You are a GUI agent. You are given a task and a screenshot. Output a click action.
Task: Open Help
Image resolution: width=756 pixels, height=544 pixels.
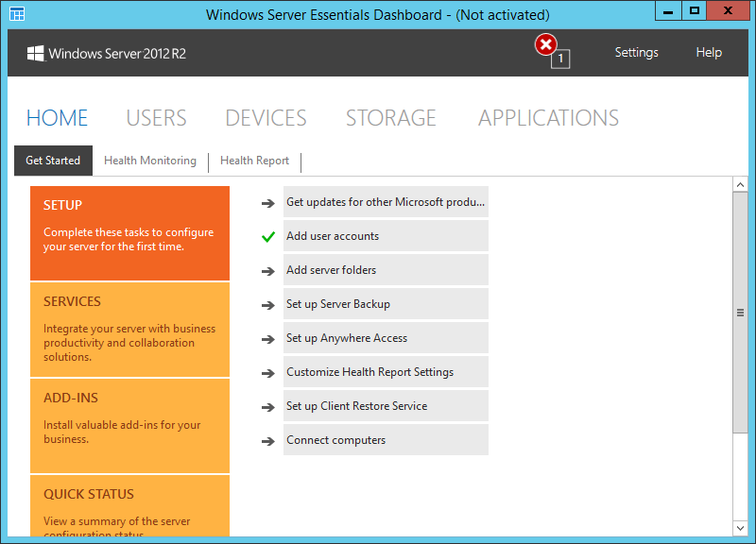(708, 53)
